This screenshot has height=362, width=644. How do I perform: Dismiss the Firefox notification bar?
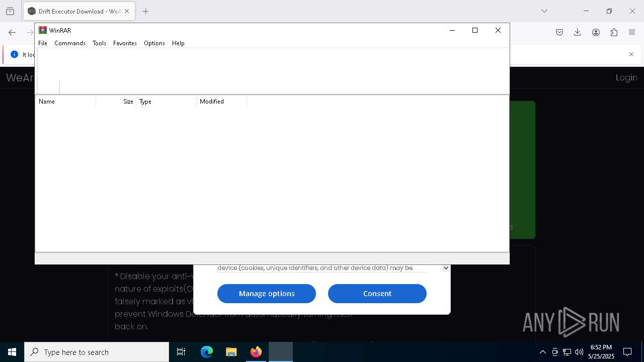tap(631, 54)
